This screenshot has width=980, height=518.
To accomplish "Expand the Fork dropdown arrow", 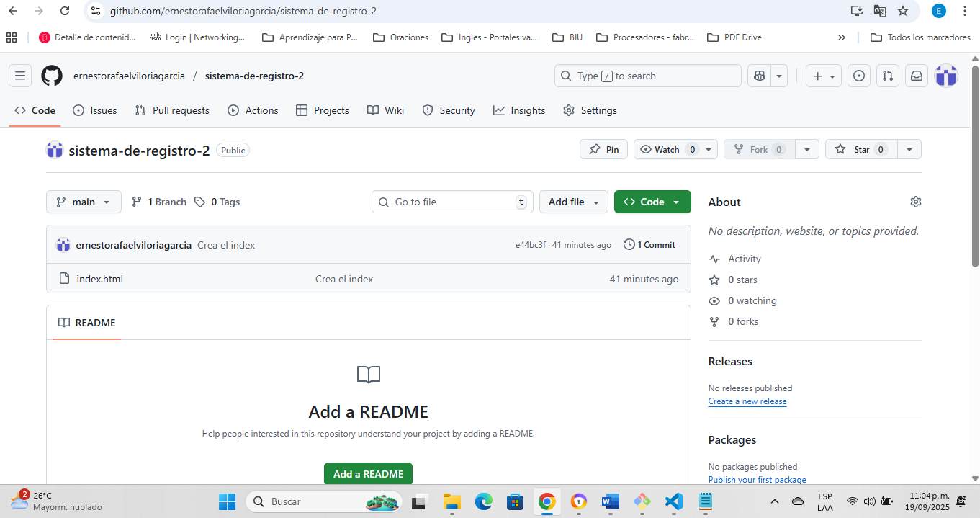I will (x=806, y=149).
